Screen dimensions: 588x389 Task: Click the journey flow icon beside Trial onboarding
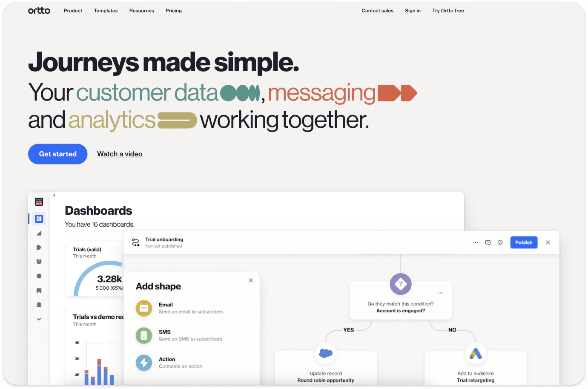point(136,242)
